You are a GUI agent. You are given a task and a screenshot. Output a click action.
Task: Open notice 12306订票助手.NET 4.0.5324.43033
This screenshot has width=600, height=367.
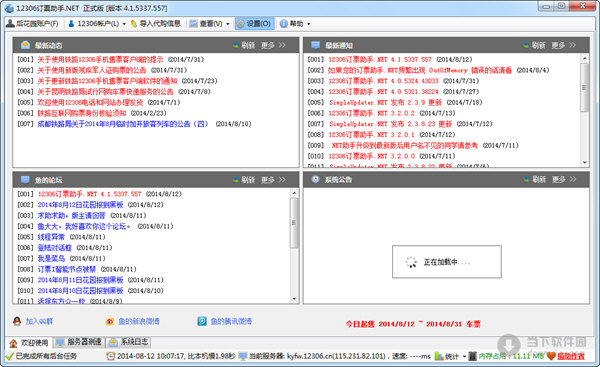tap(383, 81)
